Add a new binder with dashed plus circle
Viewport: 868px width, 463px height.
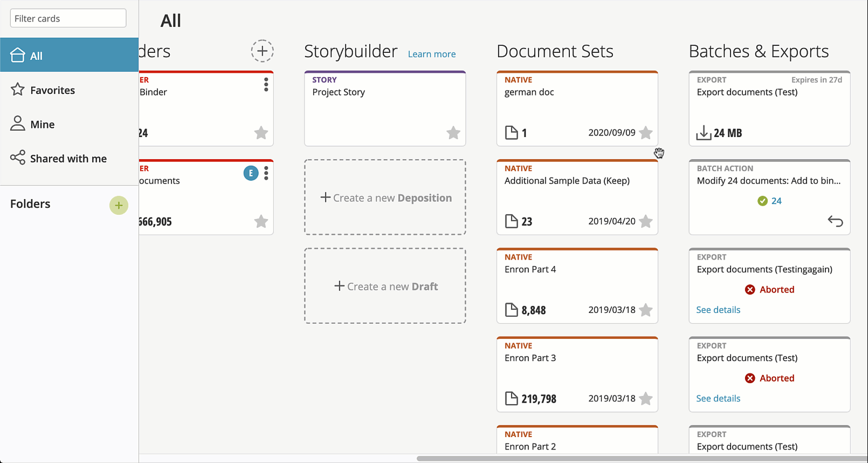262,51
